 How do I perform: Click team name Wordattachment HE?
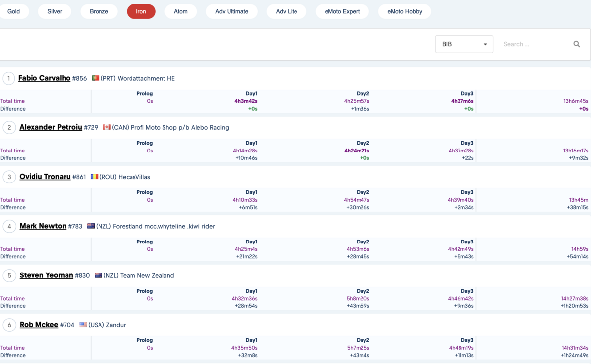(x=146, y=79)
